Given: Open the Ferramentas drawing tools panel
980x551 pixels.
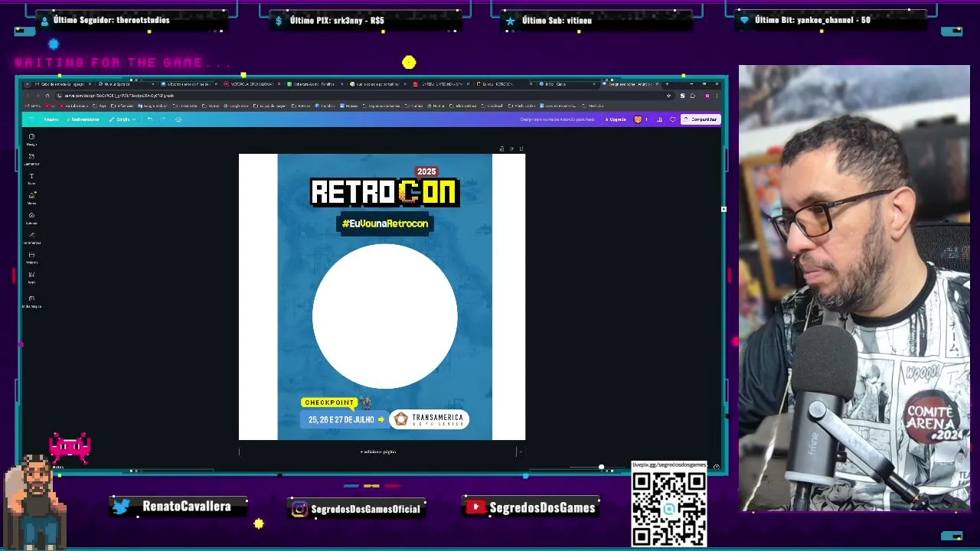Looking at the screenshot, I should click(x=31, y=238).
